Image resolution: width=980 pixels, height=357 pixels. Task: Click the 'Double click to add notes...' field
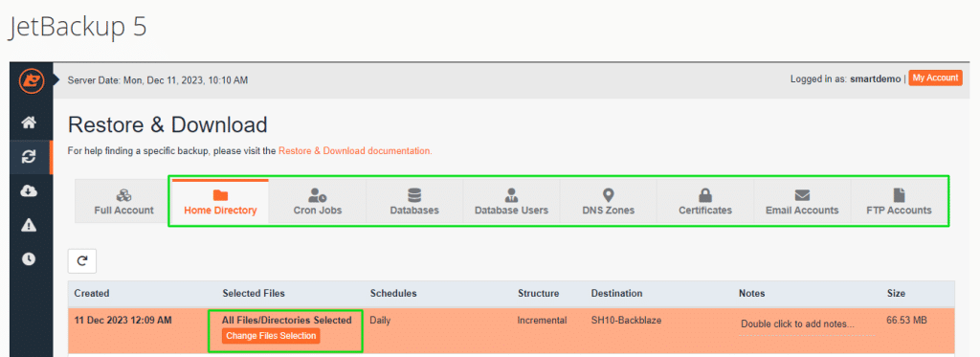coord(806,324)
